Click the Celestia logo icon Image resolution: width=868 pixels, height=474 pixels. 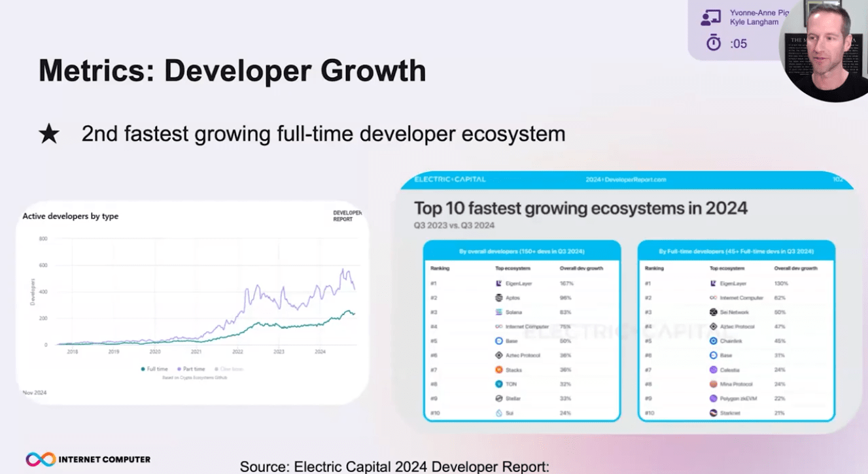point(714,369)
